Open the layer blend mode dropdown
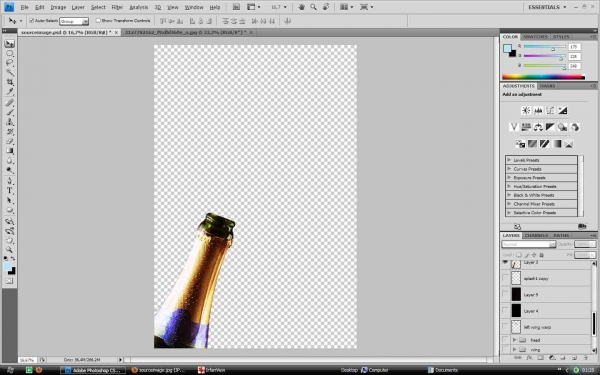 (x=528, y=244)
